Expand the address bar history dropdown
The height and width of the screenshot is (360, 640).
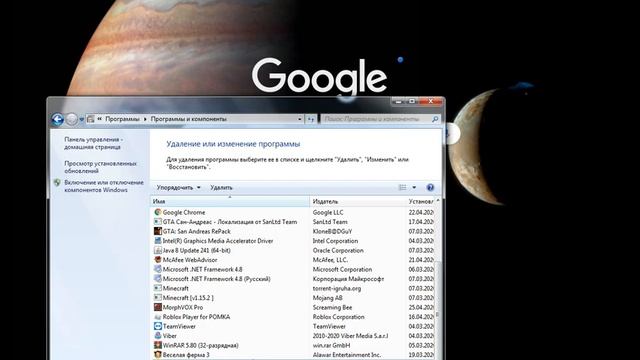(300, 119)
